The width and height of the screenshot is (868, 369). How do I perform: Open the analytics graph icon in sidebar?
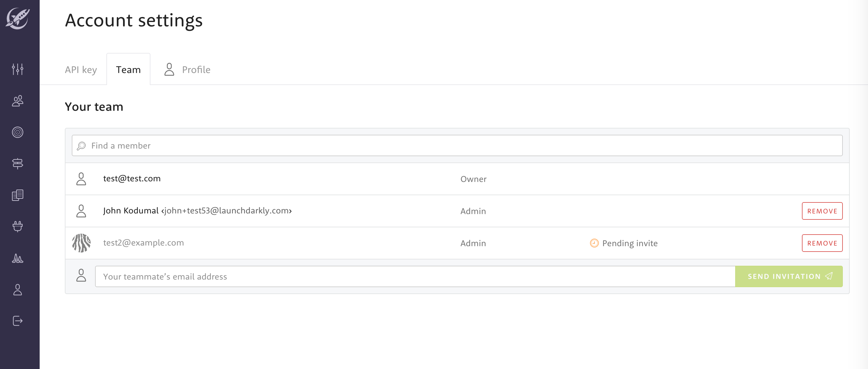18,258
